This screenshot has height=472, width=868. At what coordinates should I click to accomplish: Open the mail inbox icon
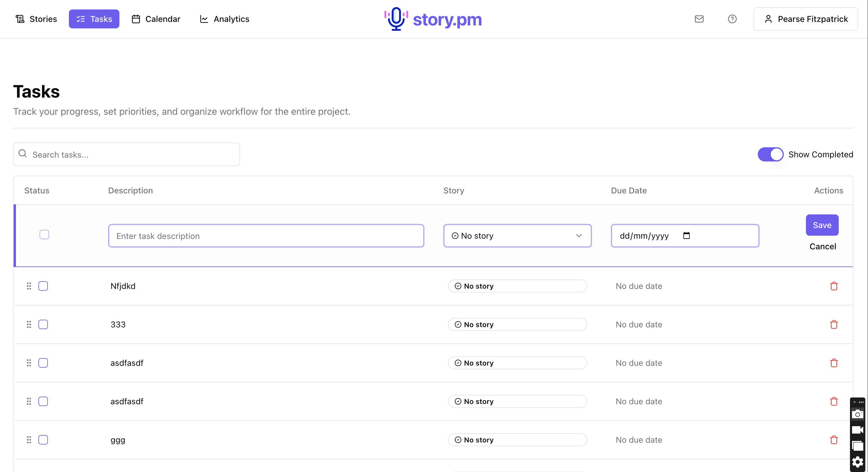click(699, 19)
